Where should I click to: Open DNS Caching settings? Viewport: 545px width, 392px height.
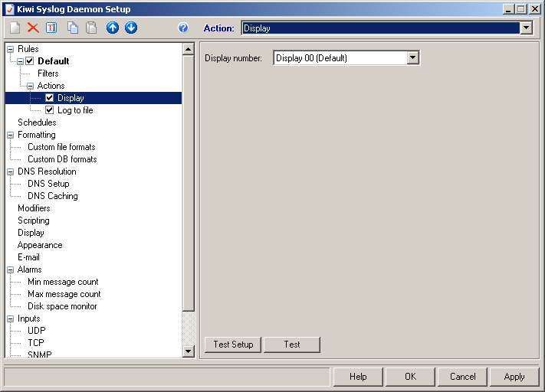click(x=52, y=196)
